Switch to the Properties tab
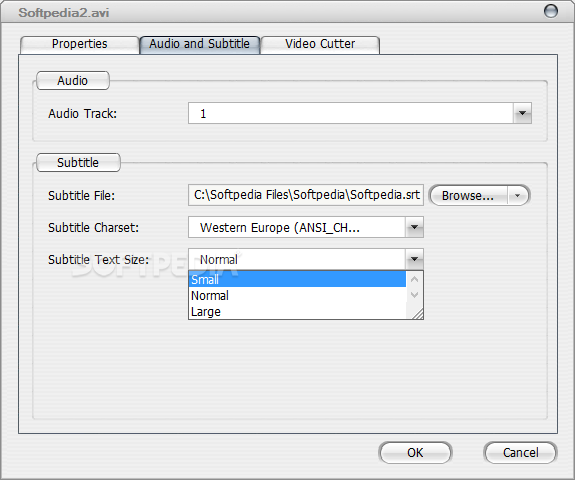Screen dimensions: 575x480 pyautogui.click(x=80, y=45)
